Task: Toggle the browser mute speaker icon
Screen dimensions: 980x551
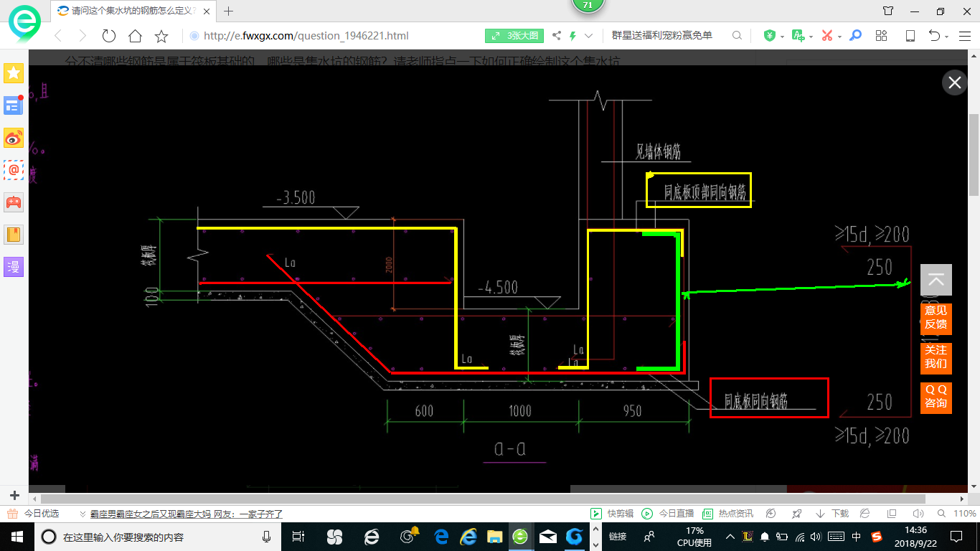Action: point(917,514)
